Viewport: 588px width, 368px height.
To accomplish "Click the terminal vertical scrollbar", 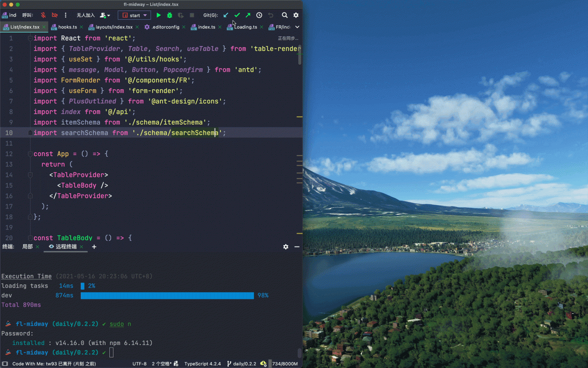I will [x=300, y=353].
